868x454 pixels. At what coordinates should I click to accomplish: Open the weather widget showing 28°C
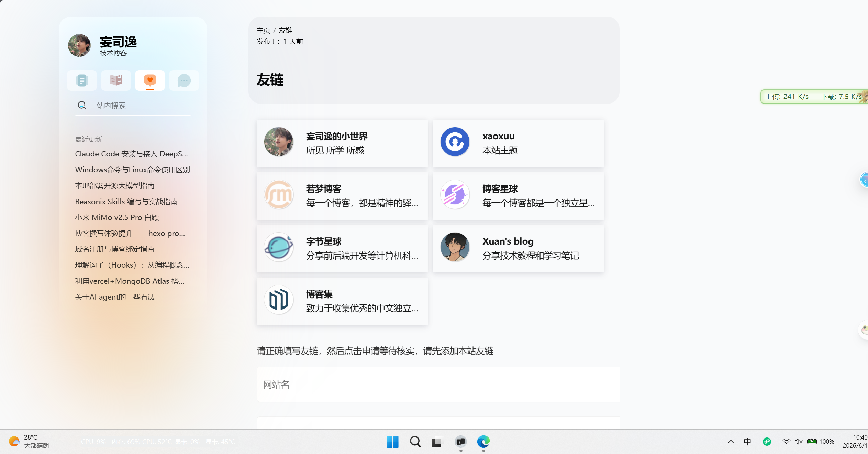click(29, 442)
